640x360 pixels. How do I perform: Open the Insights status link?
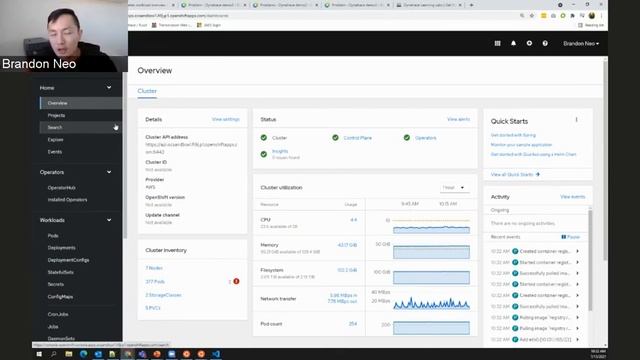pos(280,151)
